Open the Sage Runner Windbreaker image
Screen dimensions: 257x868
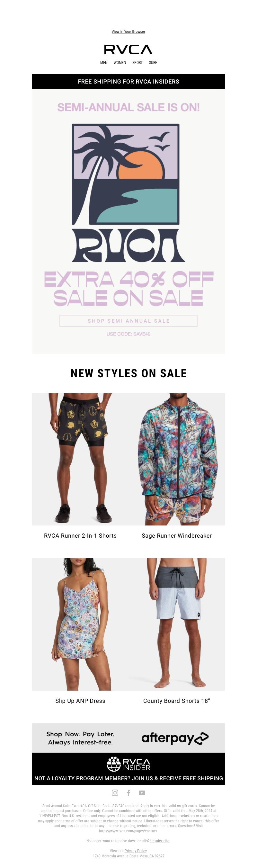point(176,459)
